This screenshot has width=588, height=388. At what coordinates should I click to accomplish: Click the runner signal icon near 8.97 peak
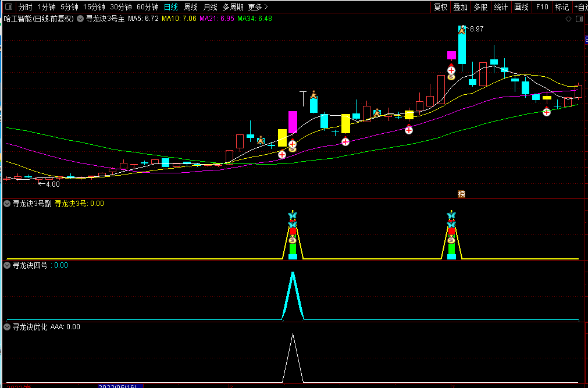pyautogui.click(x=462, y=29)
